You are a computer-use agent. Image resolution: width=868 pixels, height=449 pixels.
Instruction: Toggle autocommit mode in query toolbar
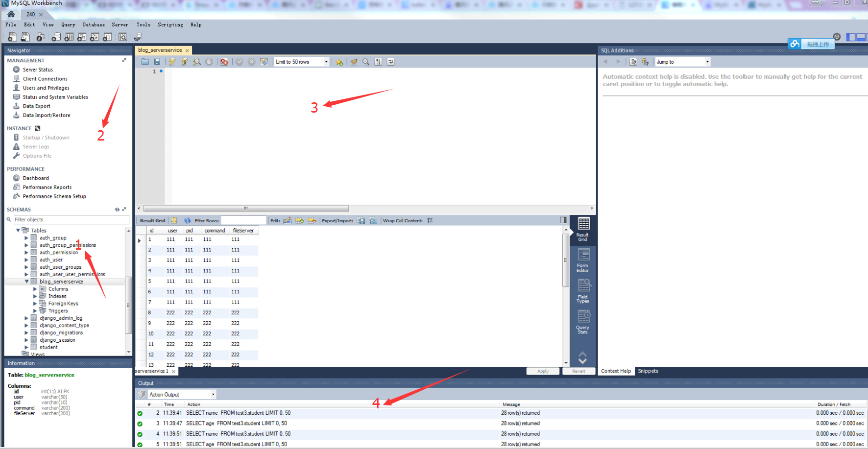coord(264,62)
